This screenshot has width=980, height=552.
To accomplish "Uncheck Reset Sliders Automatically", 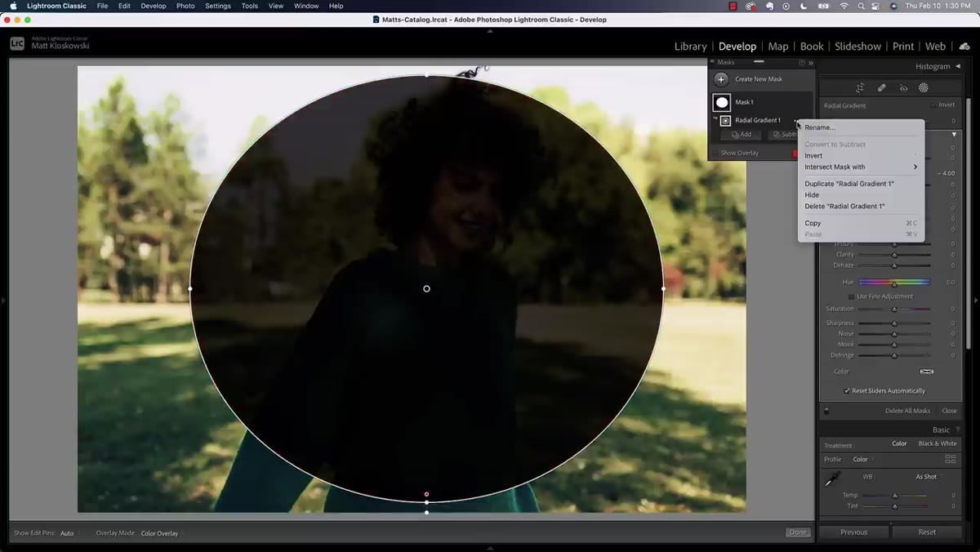I will click(x=847, y=390).
